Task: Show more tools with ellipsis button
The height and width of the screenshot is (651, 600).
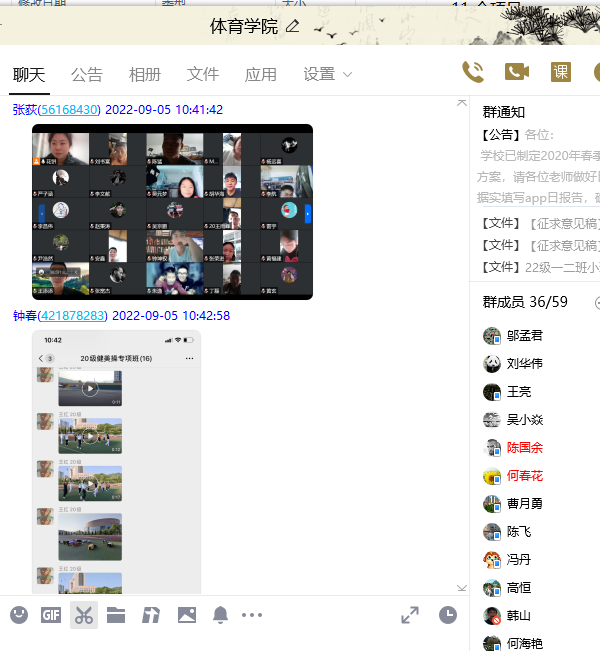Action: tap(252, 615)
